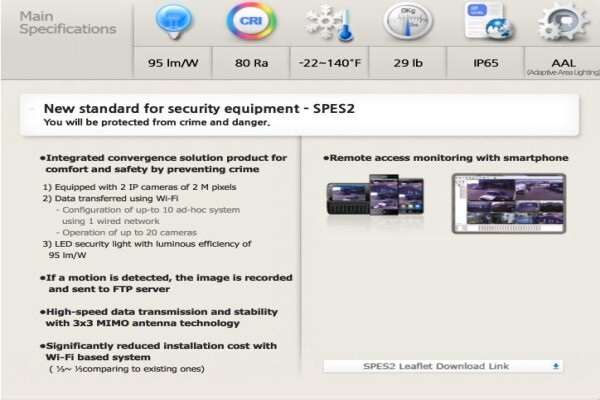Click the AAL specification label
This screenshot has height=400, width=600.
click(563, 63)
